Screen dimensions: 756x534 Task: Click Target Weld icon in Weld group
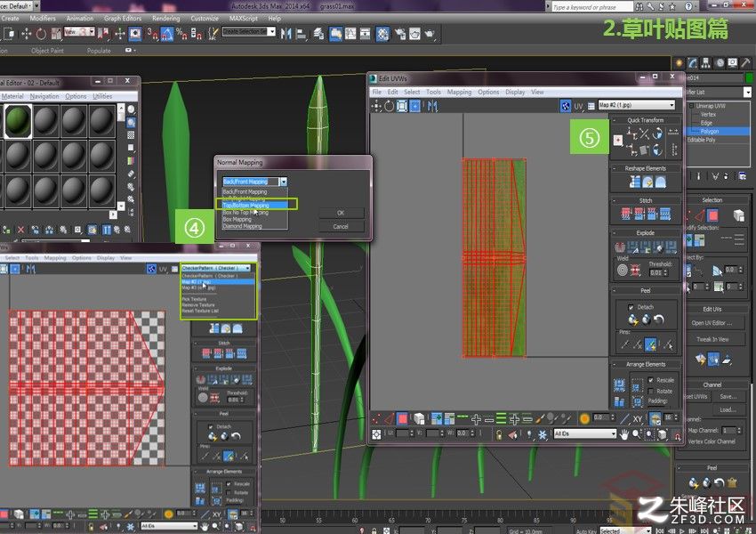point(623,271)
